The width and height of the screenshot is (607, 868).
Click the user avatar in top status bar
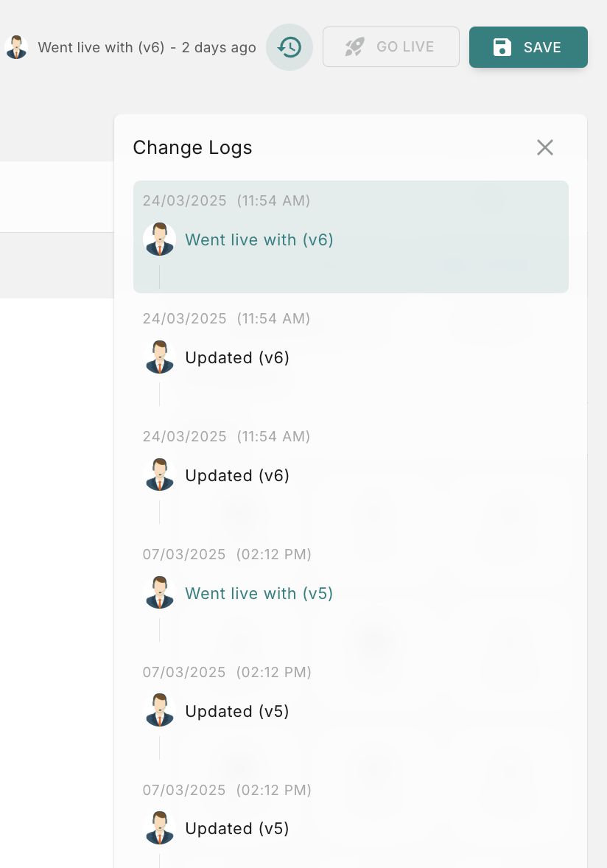click(15, 47)
